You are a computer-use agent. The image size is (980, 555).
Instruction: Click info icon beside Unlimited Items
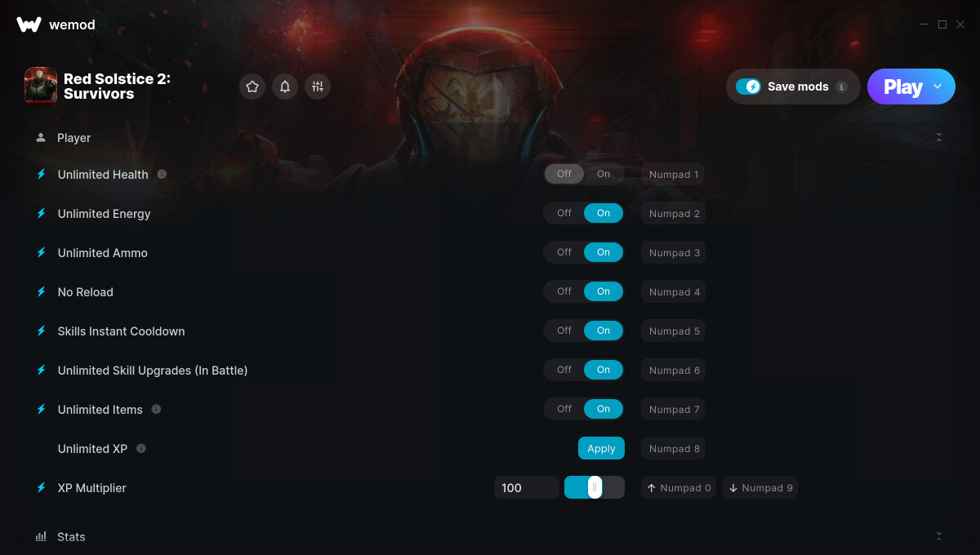(156, 409)
